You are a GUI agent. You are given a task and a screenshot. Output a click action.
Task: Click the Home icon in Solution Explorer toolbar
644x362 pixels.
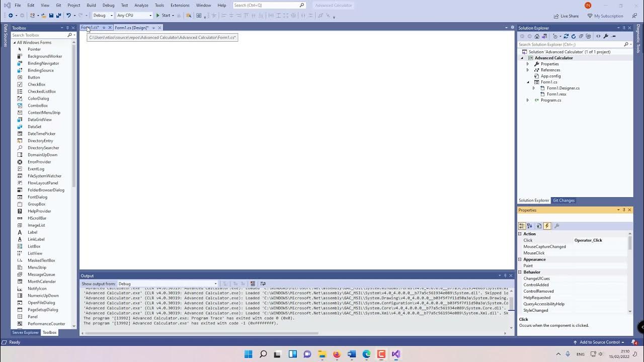tap(537, 36)
